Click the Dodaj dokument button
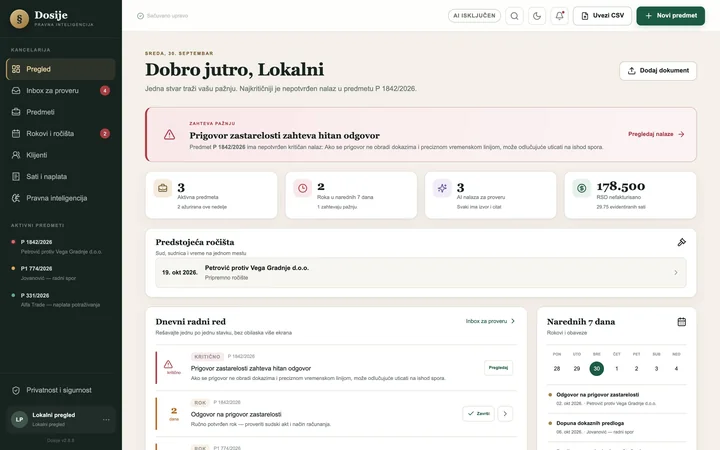The width and height of the screenshot is (720, 450). pos(658,71)
